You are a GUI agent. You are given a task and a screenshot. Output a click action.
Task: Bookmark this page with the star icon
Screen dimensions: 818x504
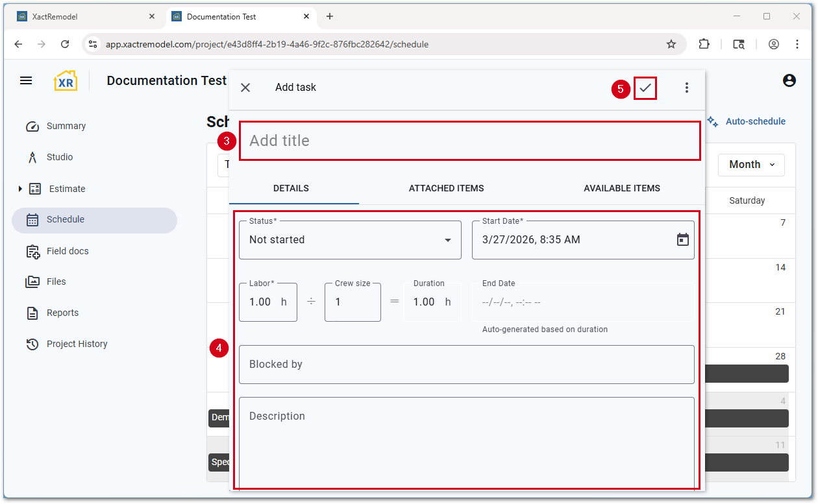671,44
